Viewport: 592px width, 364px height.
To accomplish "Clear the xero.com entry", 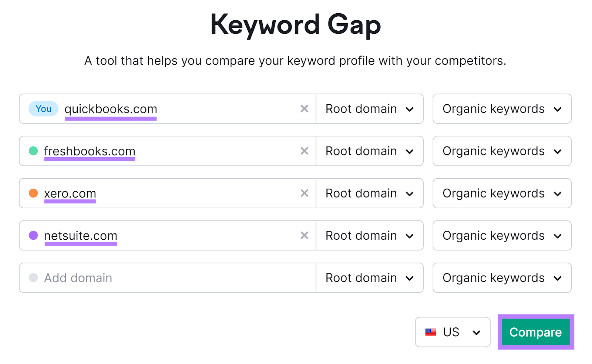I will click(305, 193).
